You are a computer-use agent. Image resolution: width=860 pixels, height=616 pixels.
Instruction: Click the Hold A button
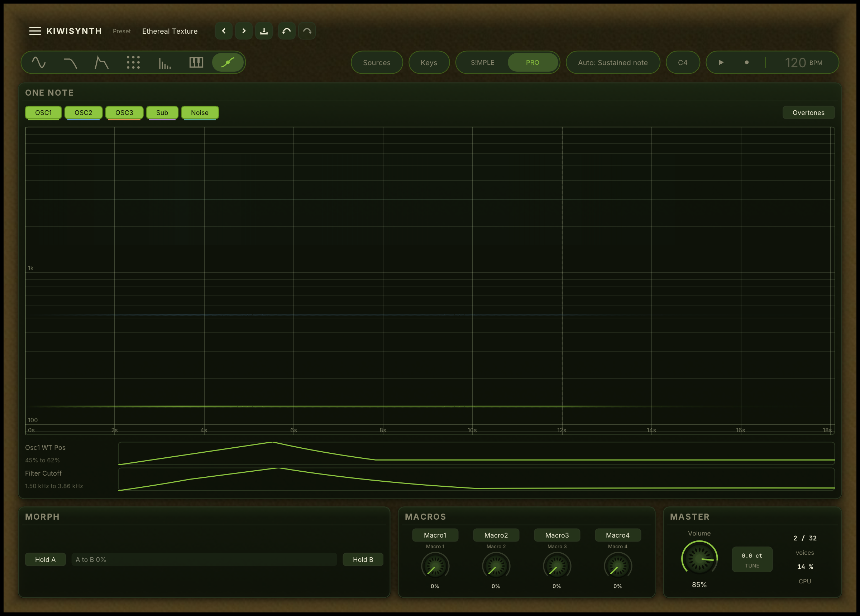[x=46, y=559]
